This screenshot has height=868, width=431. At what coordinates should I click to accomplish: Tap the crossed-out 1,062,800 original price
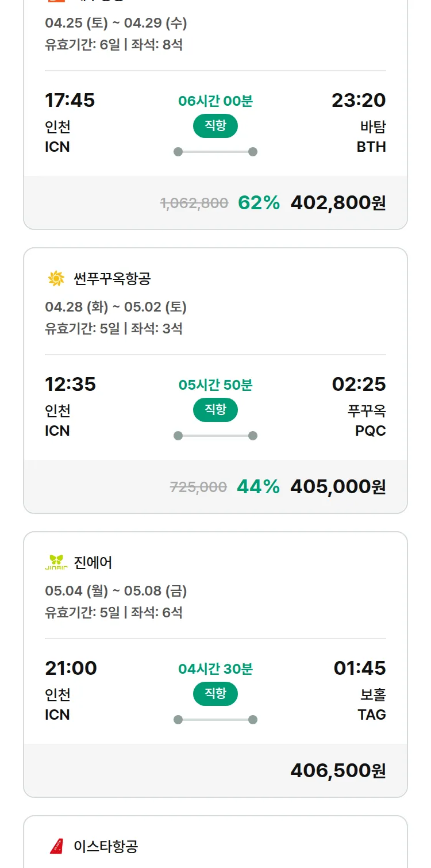coord(194,202)
